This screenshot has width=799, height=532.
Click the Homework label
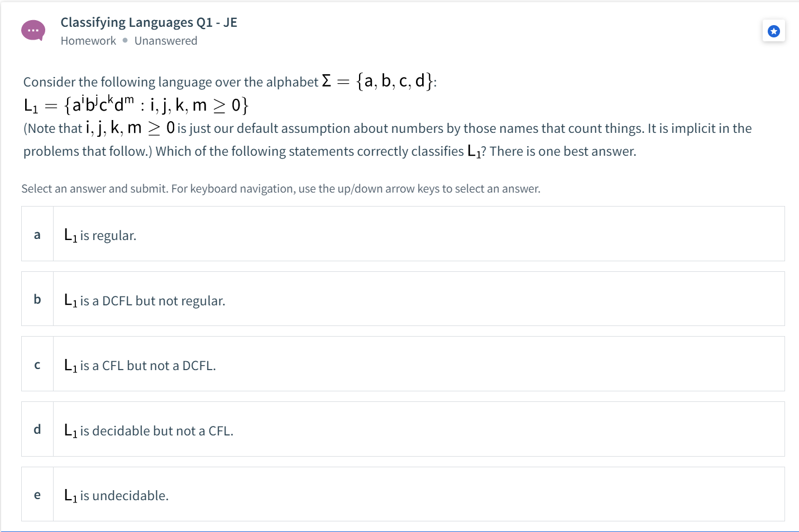pos(88,40)
